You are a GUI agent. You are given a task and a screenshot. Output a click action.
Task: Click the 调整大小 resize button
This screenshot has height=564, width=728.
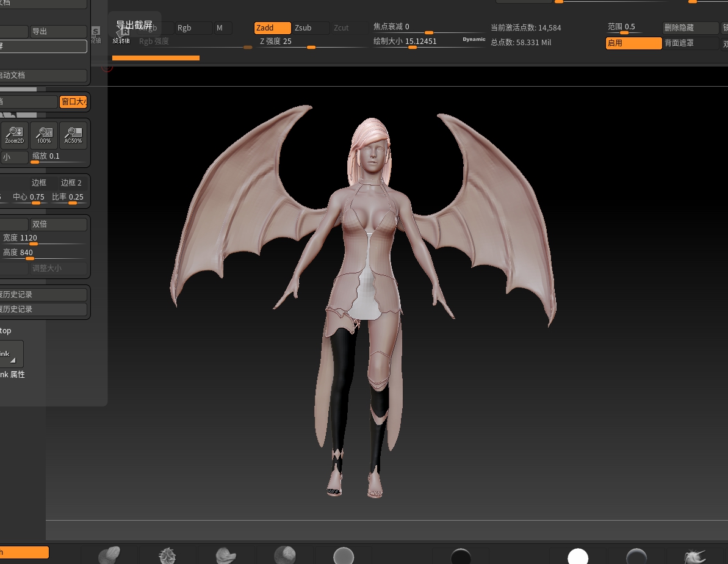pyautogui.click(x=59, y=268)
